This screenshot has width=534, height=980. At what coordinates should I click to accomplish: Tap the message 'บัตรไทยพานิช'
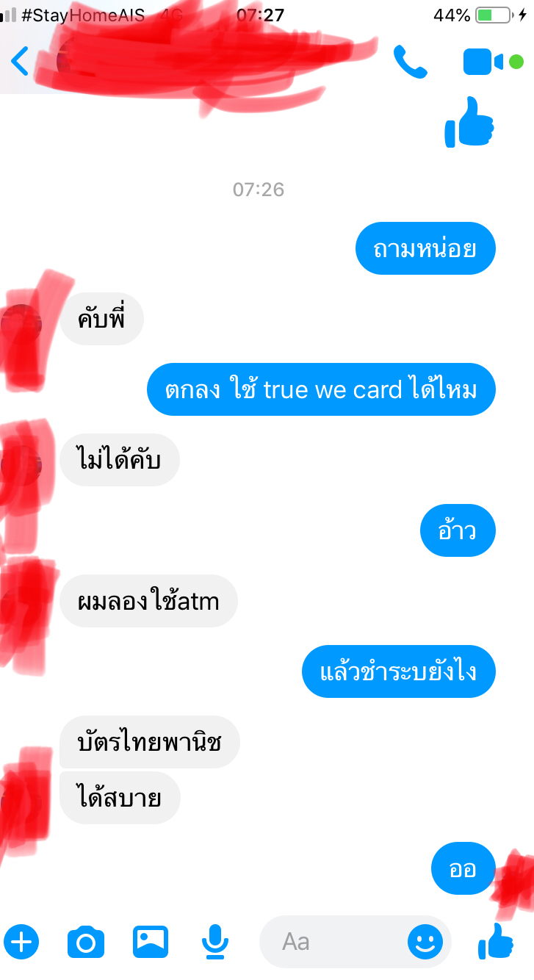[x=150, y=742]
